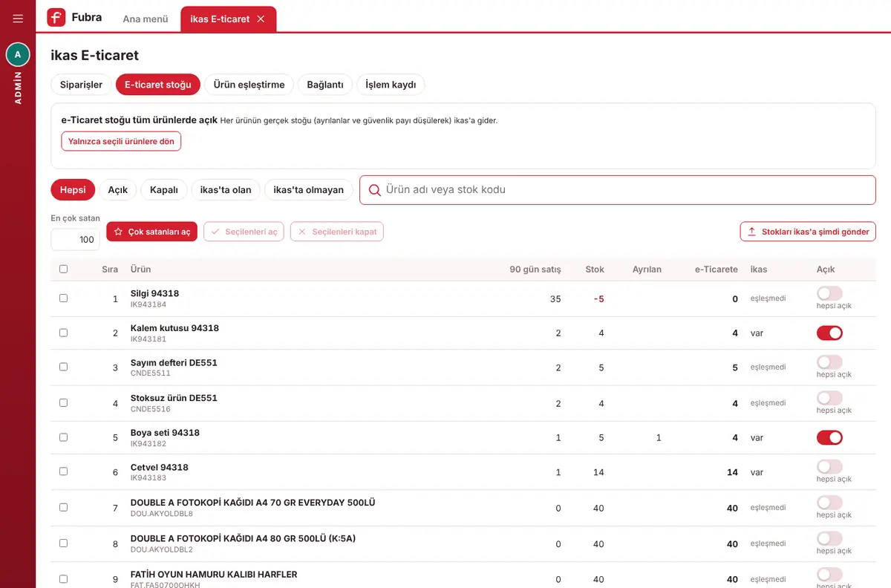Tick the select-all checkbox in table header
The image size is (891, 588).
63,269
